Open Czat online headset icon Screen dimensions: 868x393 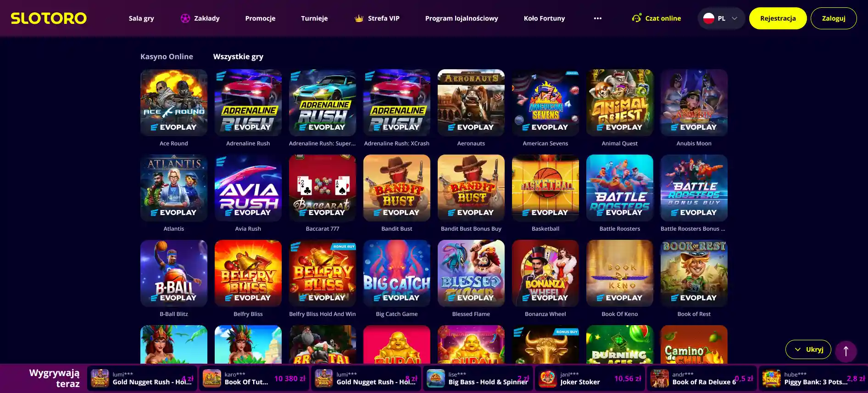pyautogui.click(x=636, y=18)
